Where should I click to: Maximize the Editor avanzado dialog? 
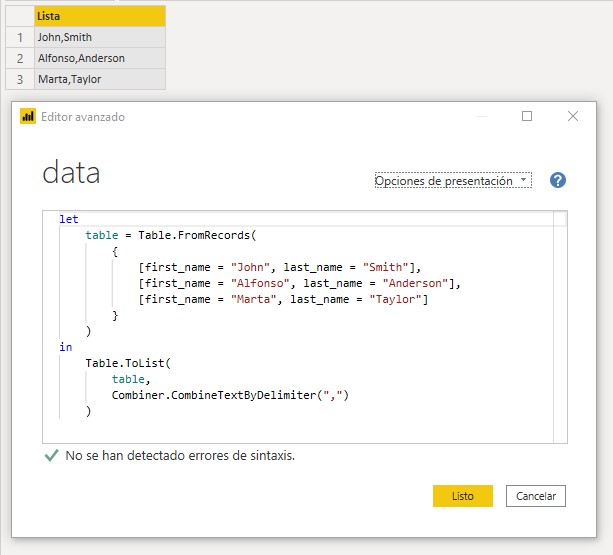click(x=527, y=116)
